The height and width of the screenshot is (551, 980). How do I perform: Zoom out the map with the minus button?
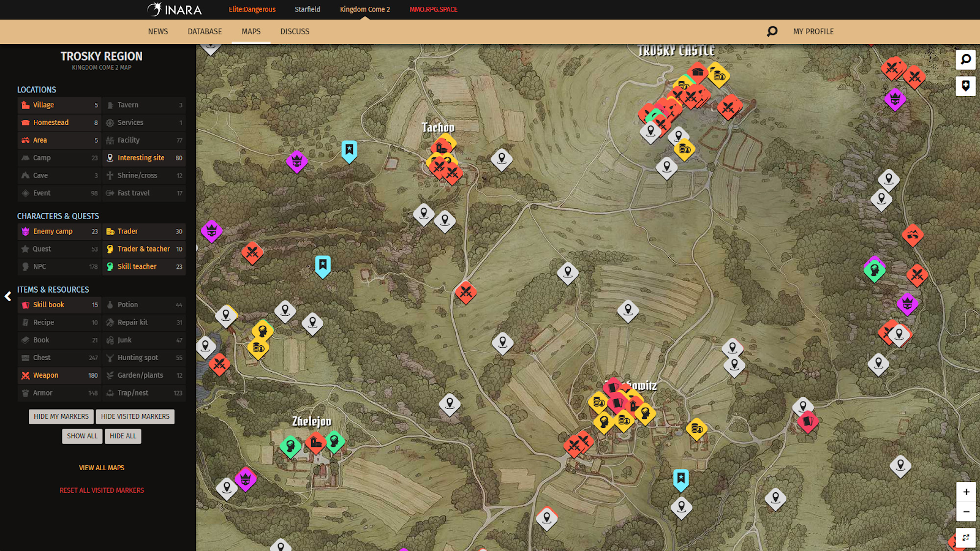(x=966, y=511)
